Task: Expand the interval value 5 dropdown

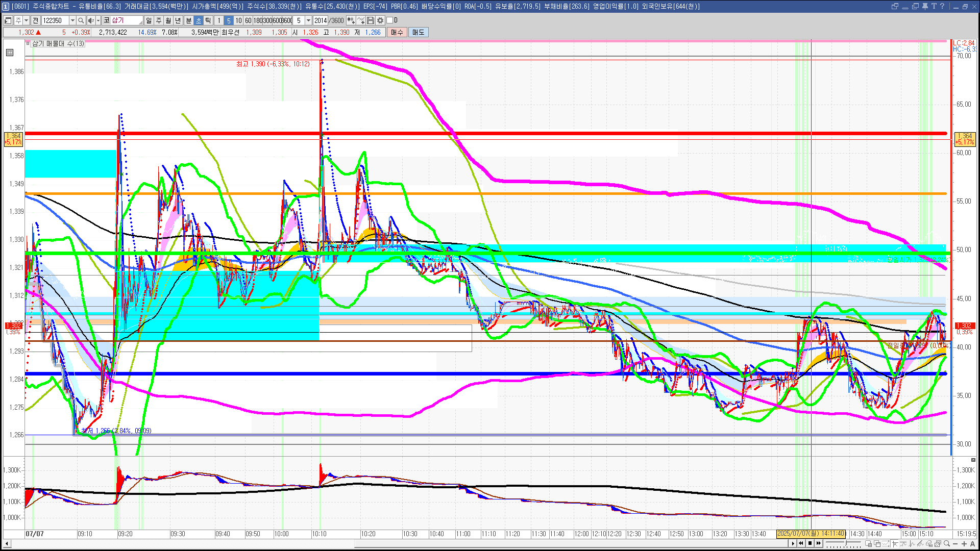Action: pos(308,20)
